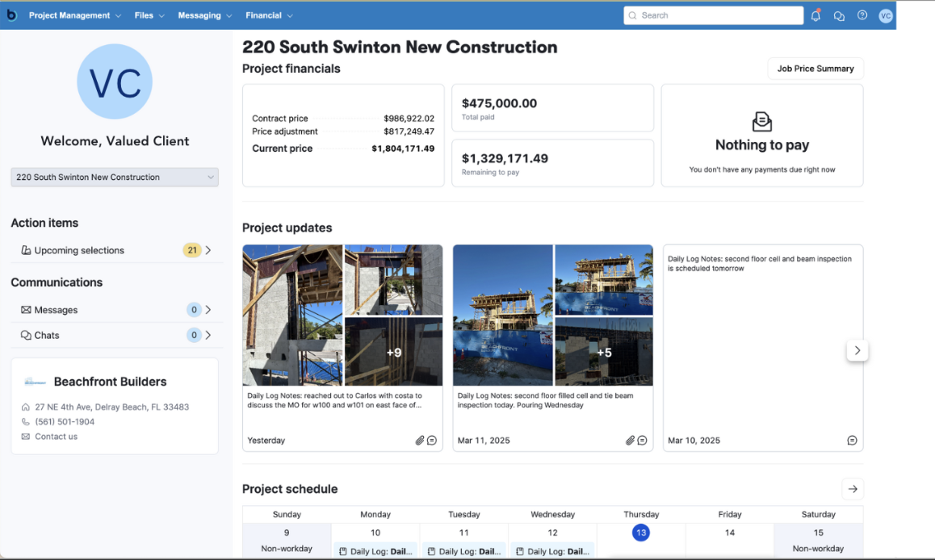Click the Price adjustment $817,249.47 value

409,132
